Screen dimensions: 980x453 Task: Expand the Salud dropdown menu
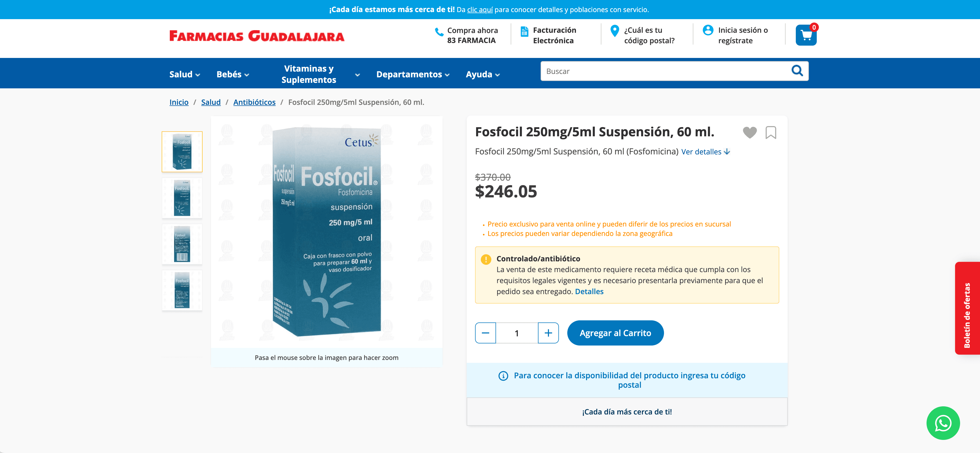(184, 74)
